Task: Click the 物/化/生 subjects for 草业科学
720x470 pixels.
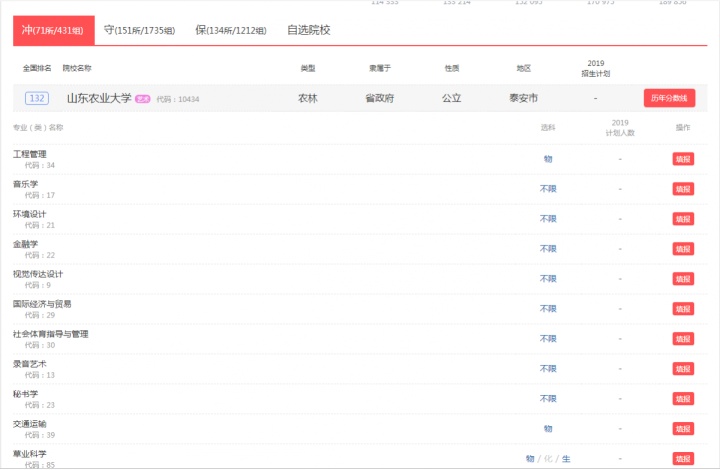Action: pos(548,459)
